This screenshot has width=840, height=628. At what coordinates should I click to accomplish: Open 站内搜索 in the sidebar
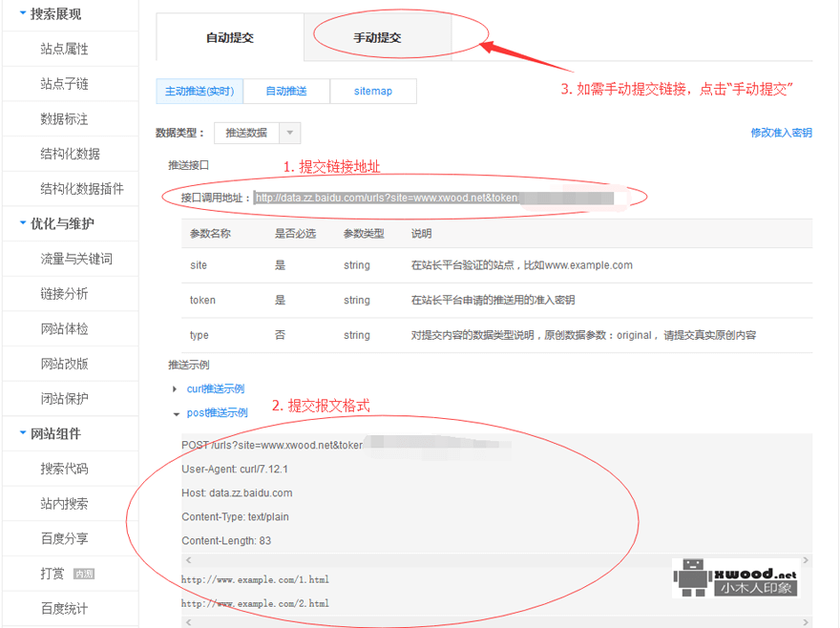click(64, 504)
